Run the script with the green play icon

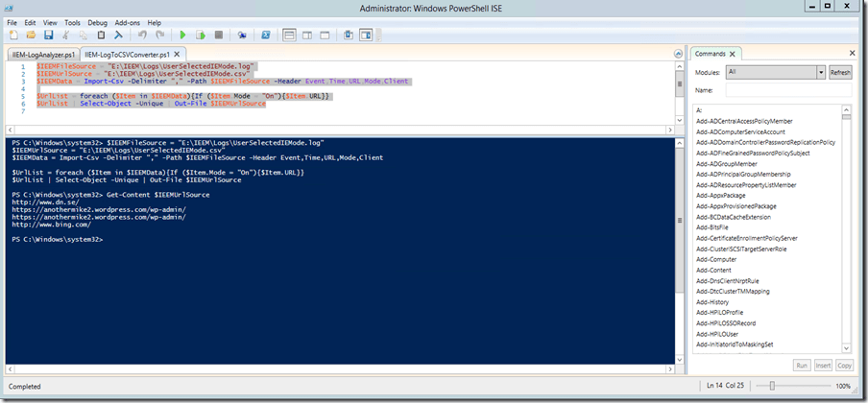pos(183,35)
